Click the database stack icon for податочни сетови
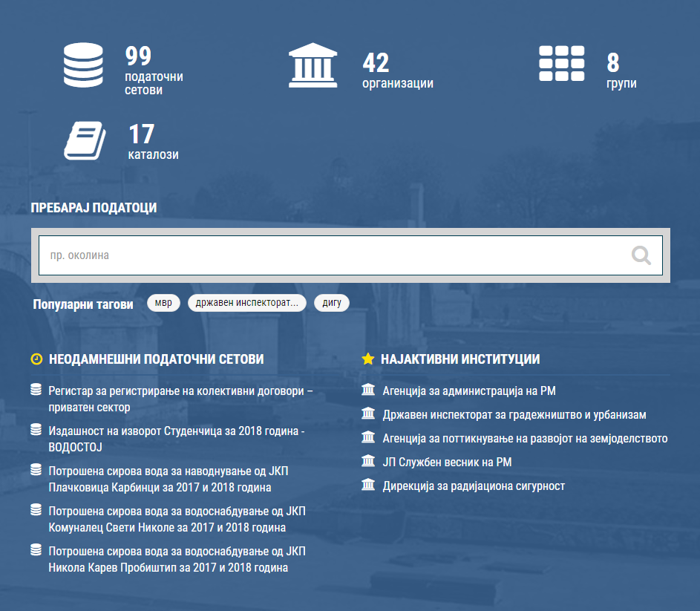Viewport: 700px width, 611px height. coord(83,66)
